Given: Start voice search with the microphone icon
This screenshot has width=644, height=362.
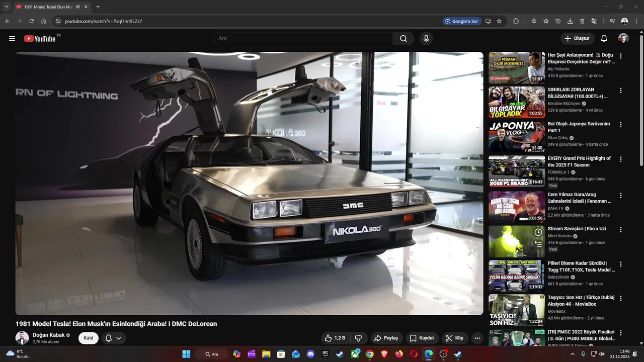Looking at the screenshot, I should [426, 39].
